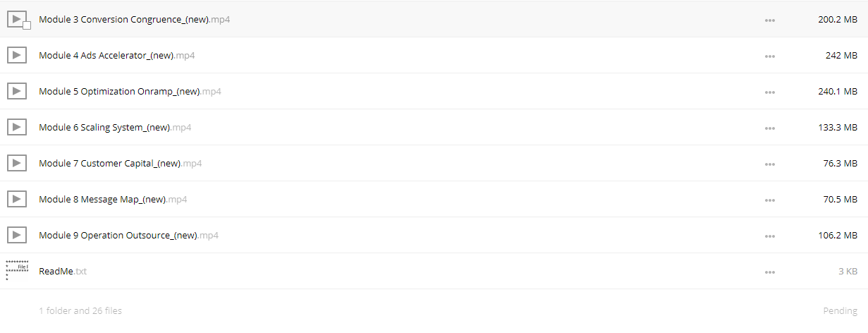Open more options for Module 3 Conversion Congruence
The height and width of the screenshot is (333, 868).
click(x=770, y=20)
